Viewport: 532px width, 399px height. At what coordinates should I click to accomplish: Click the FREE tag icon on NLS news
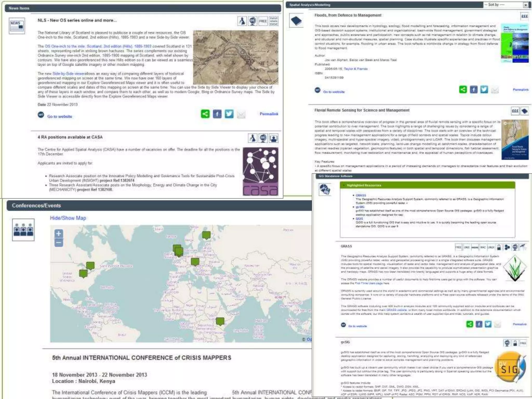tap(263, 21)
